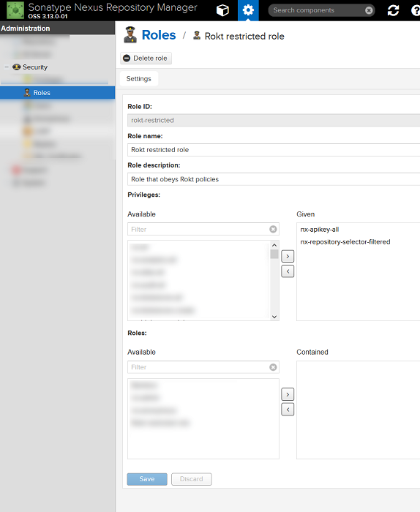Open the Browse components cube icon

(222, 10)
